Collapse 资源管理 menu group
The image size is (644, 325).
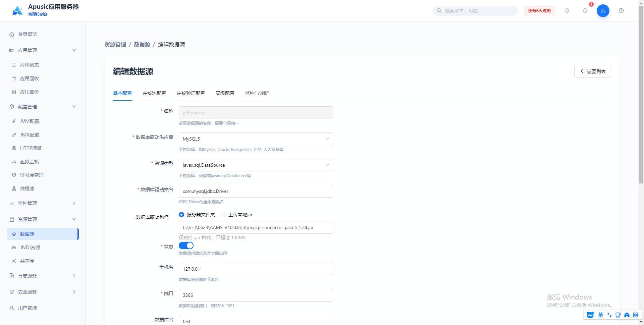click(43, 219)
